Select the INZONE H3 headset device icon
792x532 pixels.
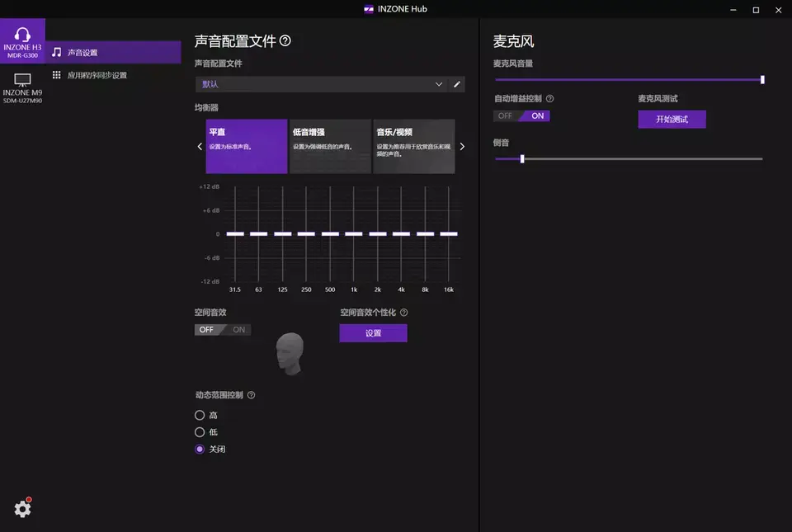[22, 35]
